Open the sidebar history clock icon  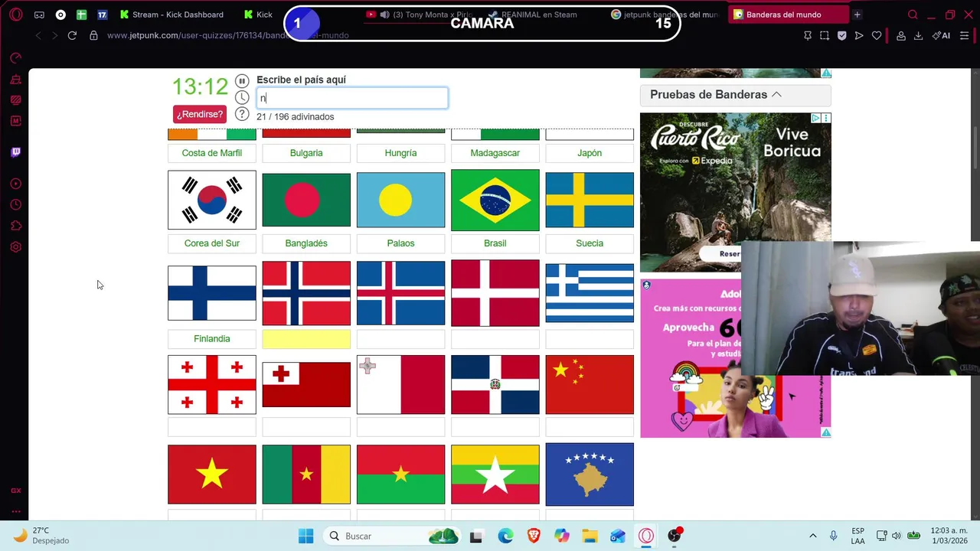[x=16, y=205]
